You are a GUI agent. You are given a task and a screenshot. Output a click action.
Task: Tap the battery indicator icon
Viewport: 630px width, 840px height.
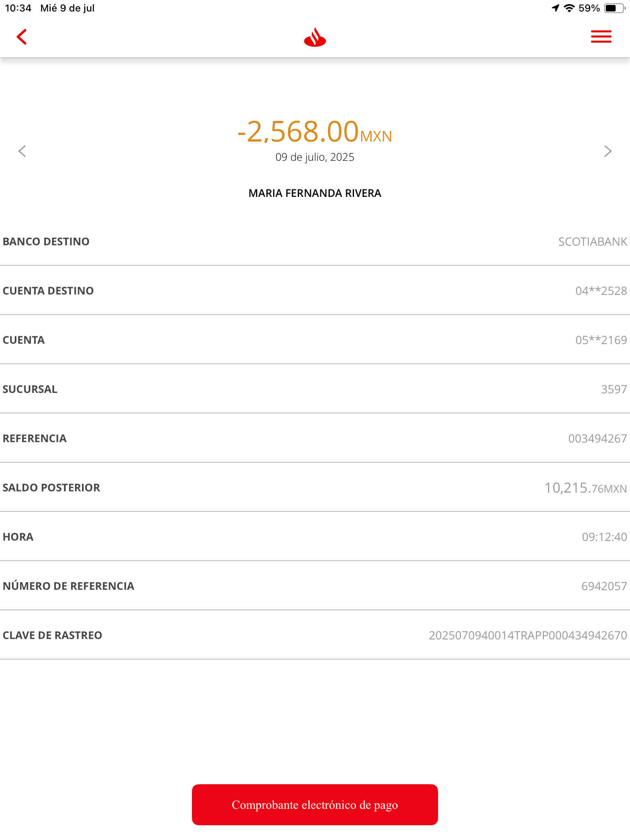click(x=614, y=8)
